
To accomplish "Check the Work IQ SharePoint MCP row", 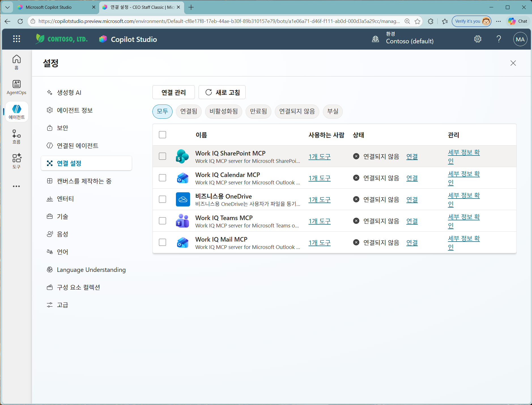I will coord(163,156).
